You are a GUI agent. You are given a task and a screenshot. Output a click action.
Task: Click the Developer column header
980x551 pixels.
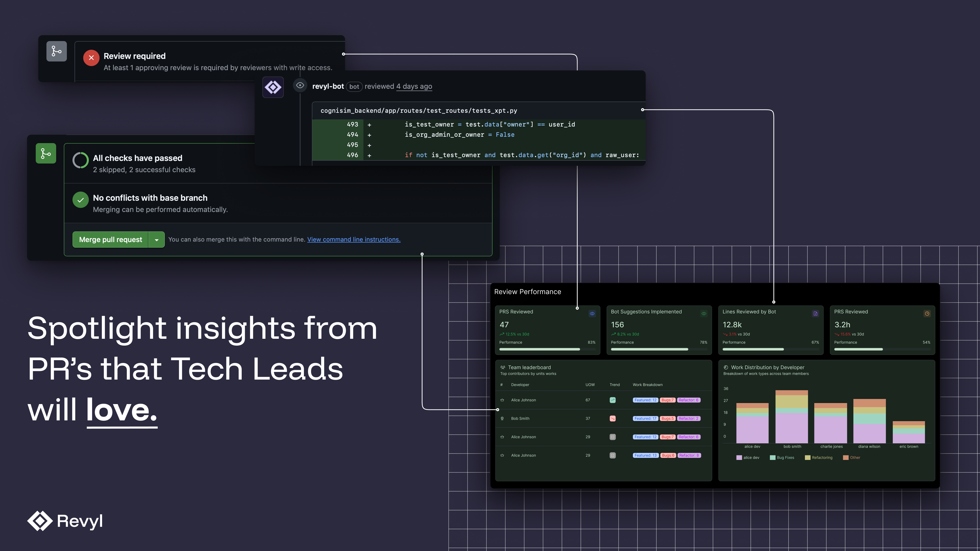[520, 385]
